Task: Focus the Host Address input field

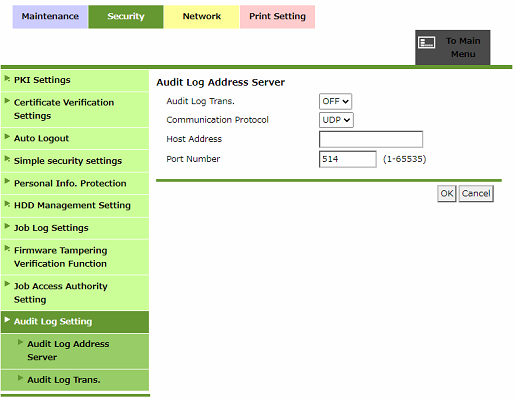Action: click(371, 139)
